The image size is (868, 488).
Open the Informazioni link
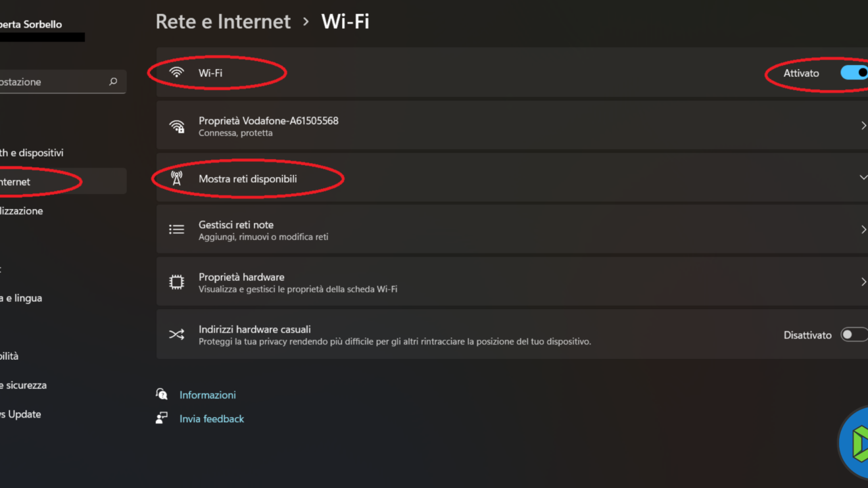(208, 395)
